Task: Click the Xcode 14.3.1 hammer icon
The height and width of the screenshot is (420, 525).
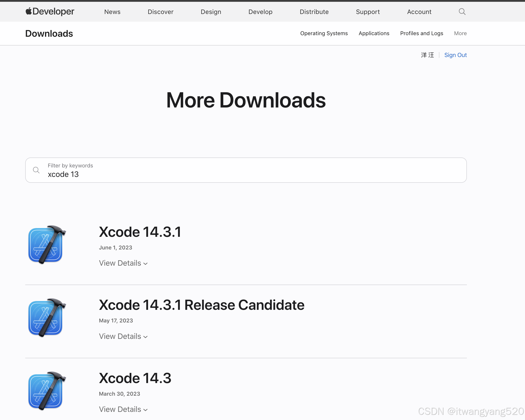Action: [47, 244]
